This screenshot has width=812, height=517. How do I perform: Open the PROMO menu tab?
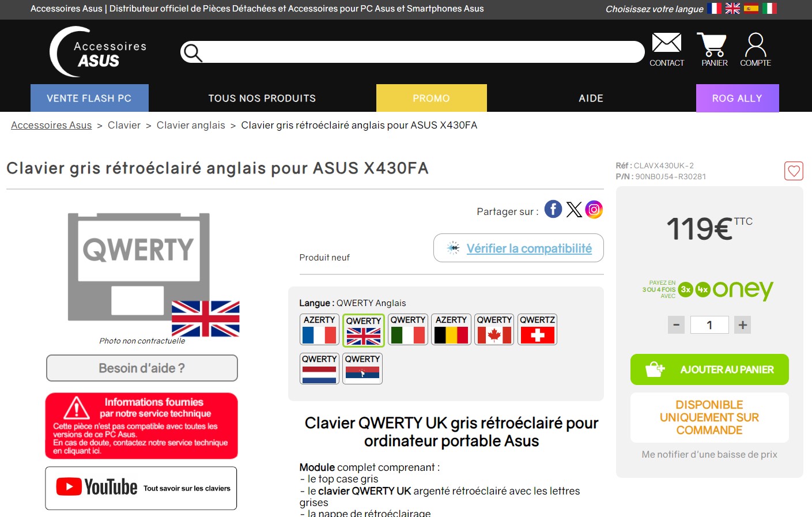tap(432, 98)
